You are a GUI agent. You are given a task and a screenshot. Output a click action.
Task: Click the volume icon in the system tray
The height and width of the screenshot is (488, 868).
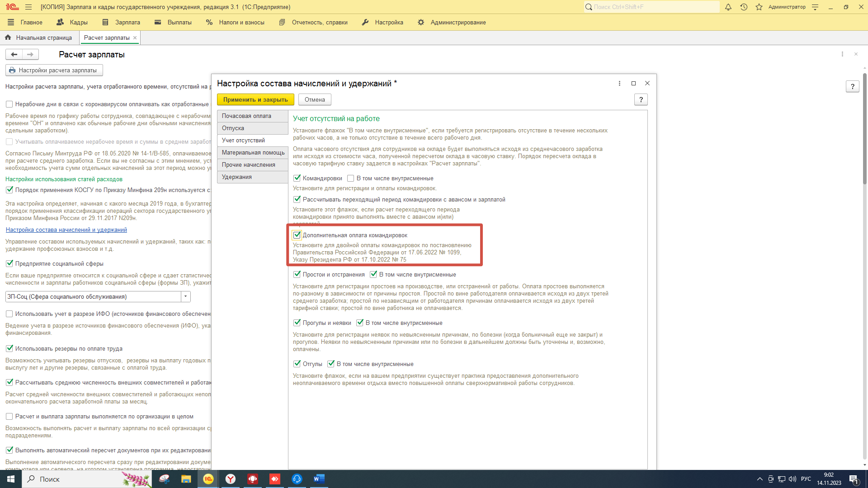click(x=793, y=479)
